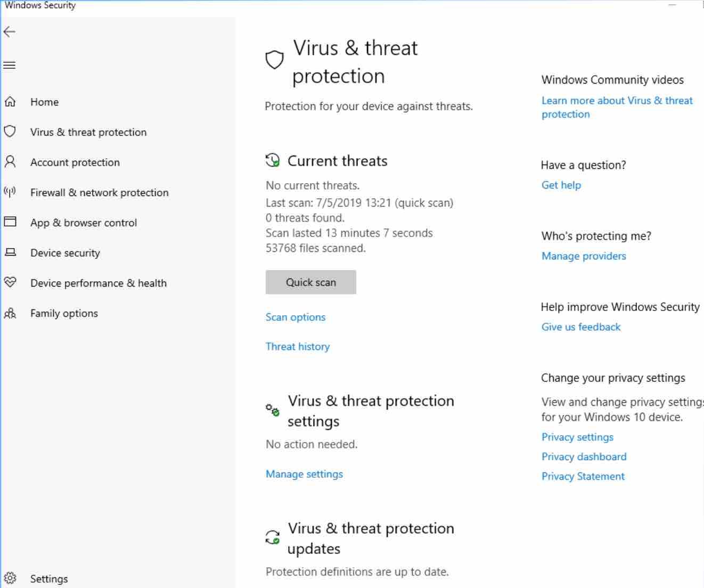Click the Firewall antenna signal icon
Image resolution: width=704 pixels, height=588 pixels.
10,192
